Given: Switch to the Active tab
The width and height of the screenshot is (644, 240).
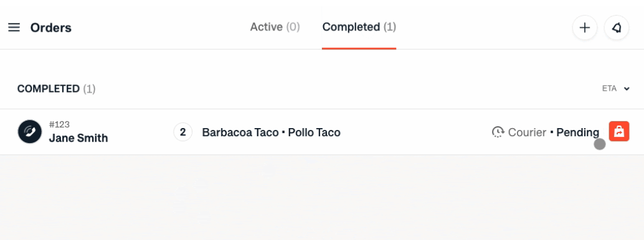Looking at the screenshot, I should point(275,27).
